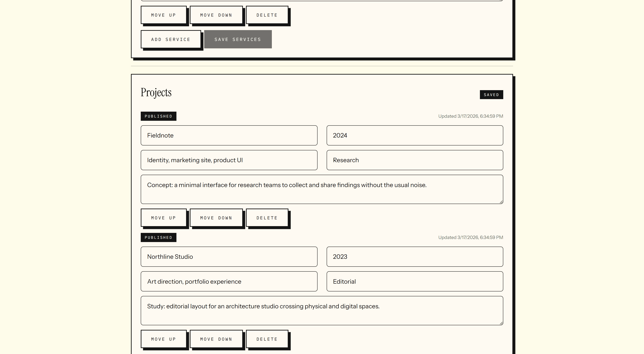Click Add Service to create a new service
644x354 pixels.
[171, 39]
